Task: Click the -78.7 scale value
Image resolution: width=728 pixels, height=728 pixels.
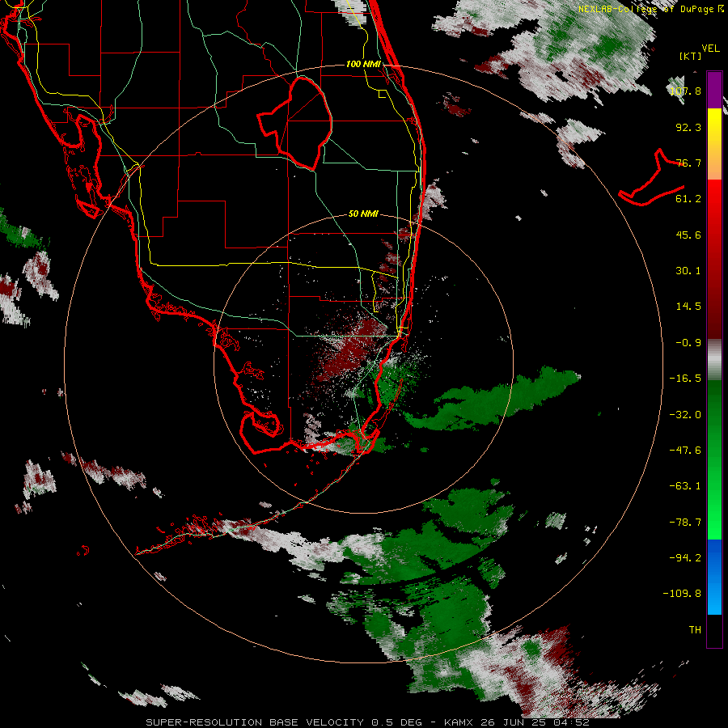Action: 685,523
